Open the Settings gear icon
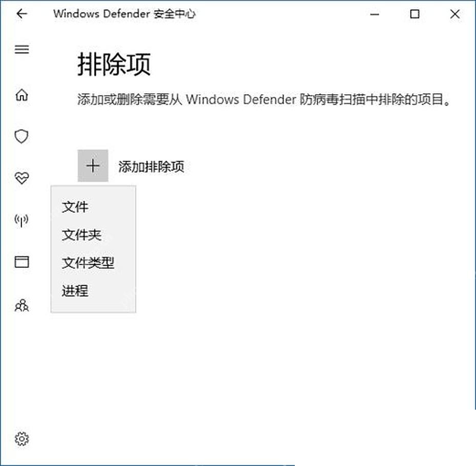The height and width of the screenshot is (466, 476). (x=22, y=439)
